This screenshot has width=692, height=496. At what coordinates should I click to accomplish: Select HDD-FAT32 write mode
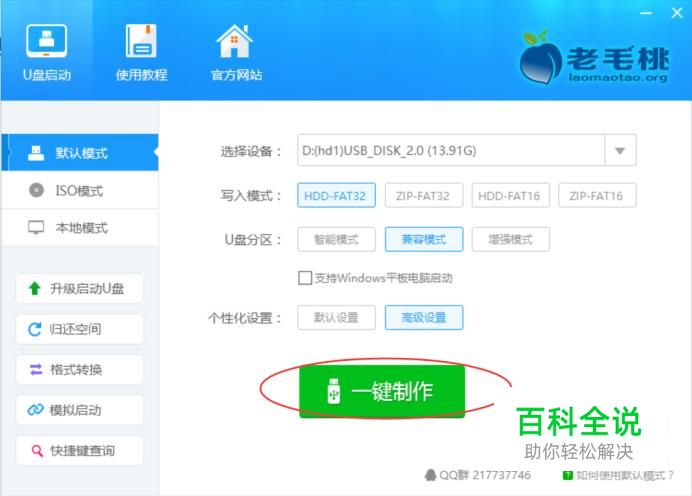tap(336, 195)
